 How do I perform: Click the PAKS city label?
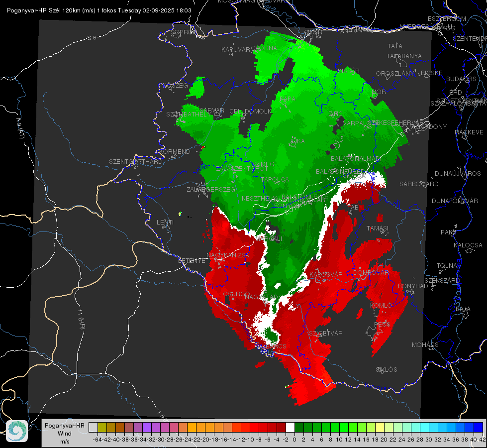pos(449,232)
